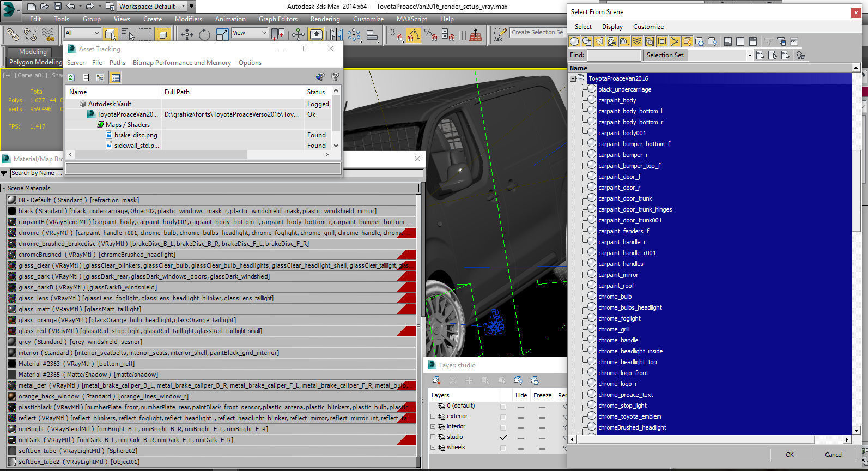Click OK in Select From Scene dialog
This screenshot has width=868, height=471.
click(790, 455)
